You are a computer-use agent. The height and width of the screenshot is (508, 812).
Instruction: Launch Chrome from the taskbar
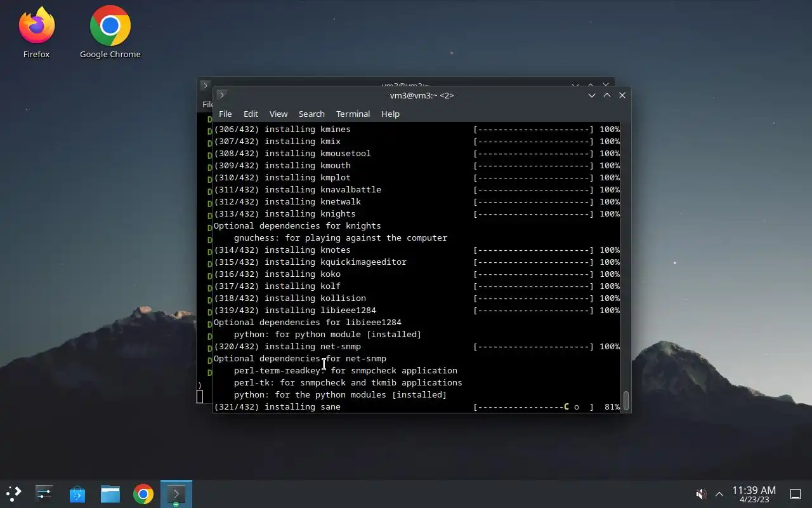[x=143, y=494]
